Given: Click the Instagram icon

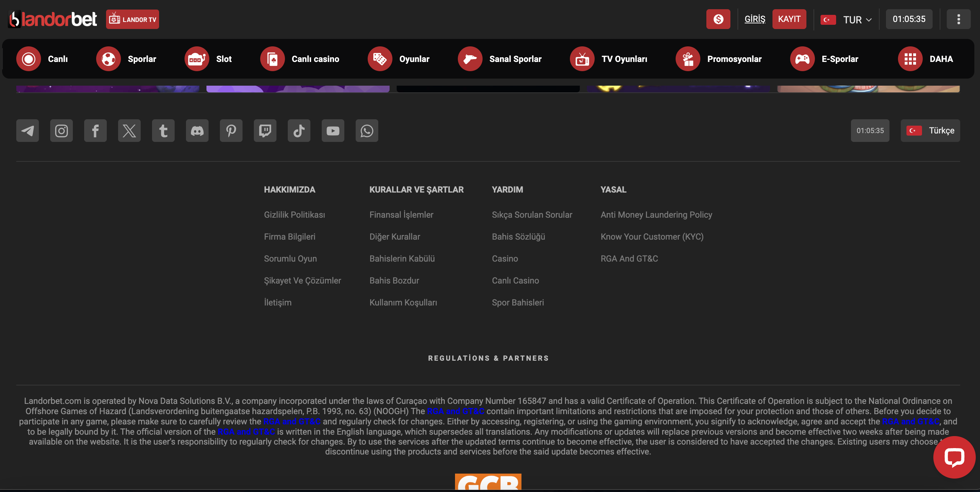Looking at the screenshot, I should tap(61, 131).
